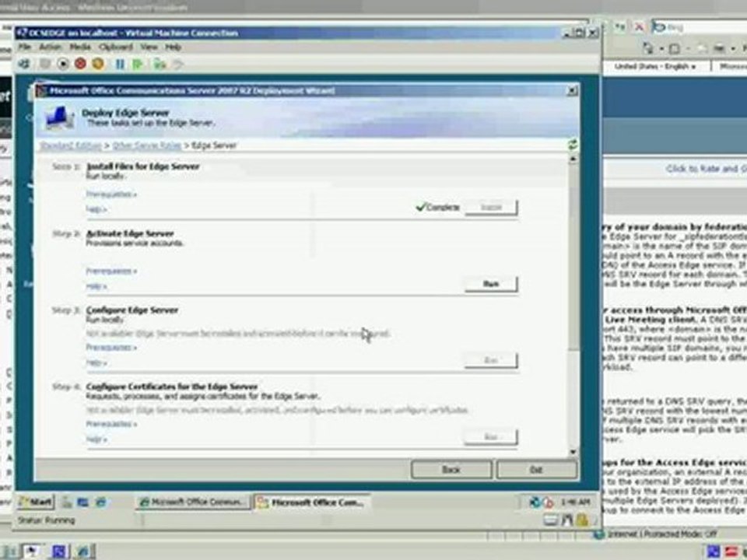Click the guest taskbar clock

click(576, 502)
